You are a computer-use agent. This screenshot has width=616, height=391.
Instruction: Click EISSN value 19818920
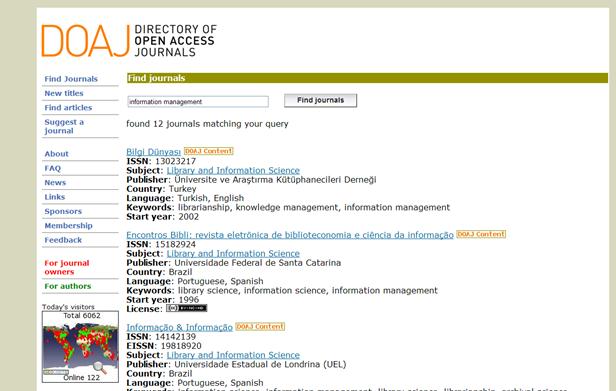click(181, 346)
